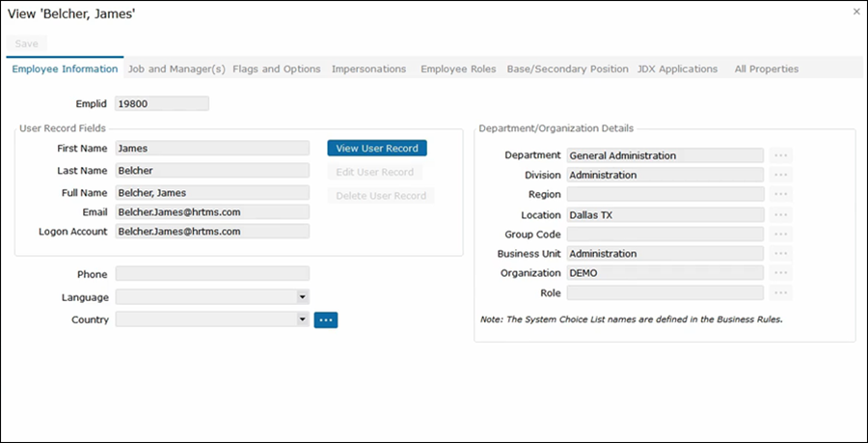The width and height of the screenshot is (868, 444).
Task: Select the Employee Roles tab
Action: tap(458, 69)
